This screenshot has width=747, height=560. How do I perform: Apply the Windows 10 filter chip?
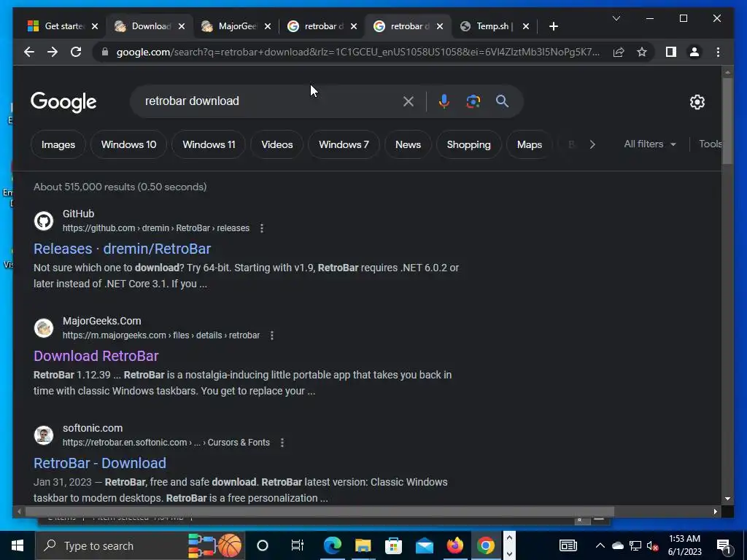[128, 144]
